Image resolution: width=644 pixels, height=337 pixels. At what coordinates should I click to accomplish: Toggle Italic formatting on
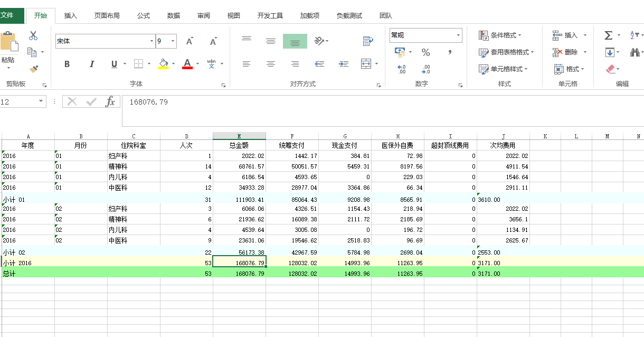[91, 63]
